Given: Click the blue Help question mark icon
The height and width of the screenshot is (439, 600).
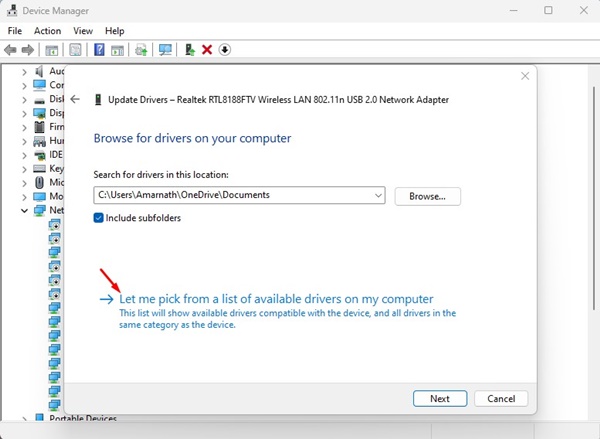Looking at the screenshot, I should tap(99, 50).
